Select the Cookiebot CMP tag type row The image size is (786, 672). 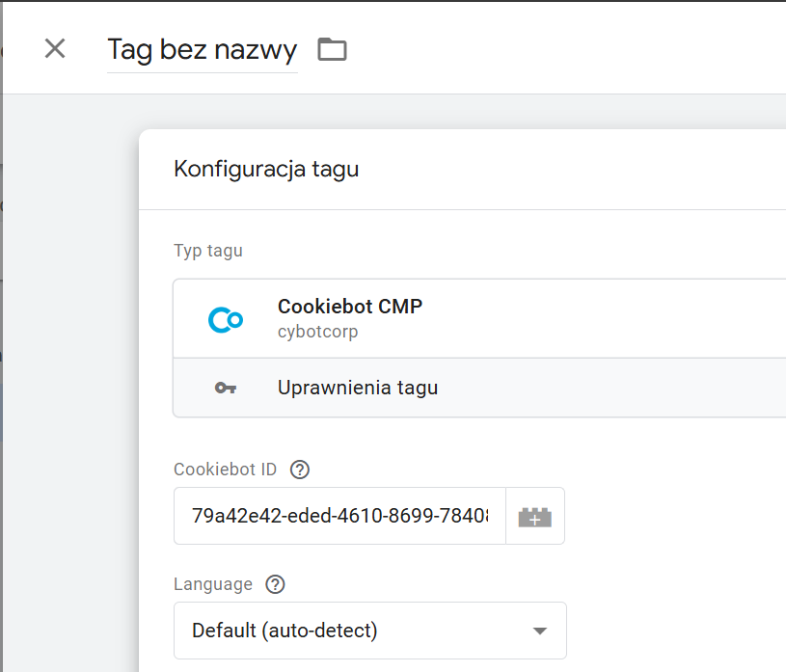click(x=479, y=319)
